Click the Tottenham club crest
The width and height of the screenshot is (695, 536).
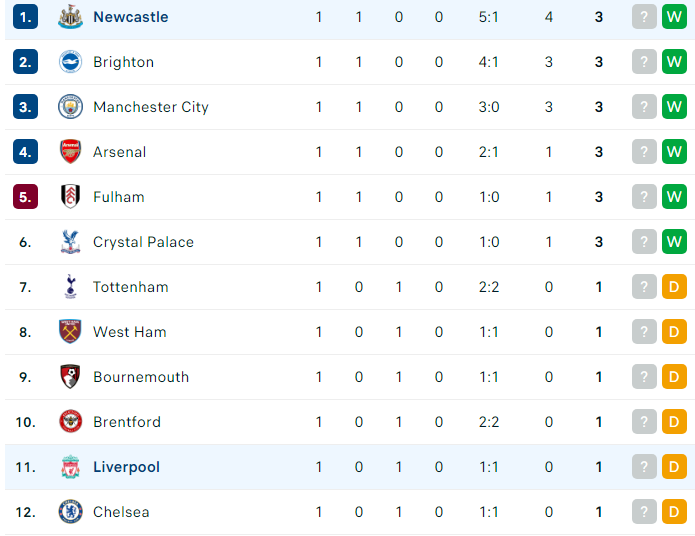(x=70, y=286)
